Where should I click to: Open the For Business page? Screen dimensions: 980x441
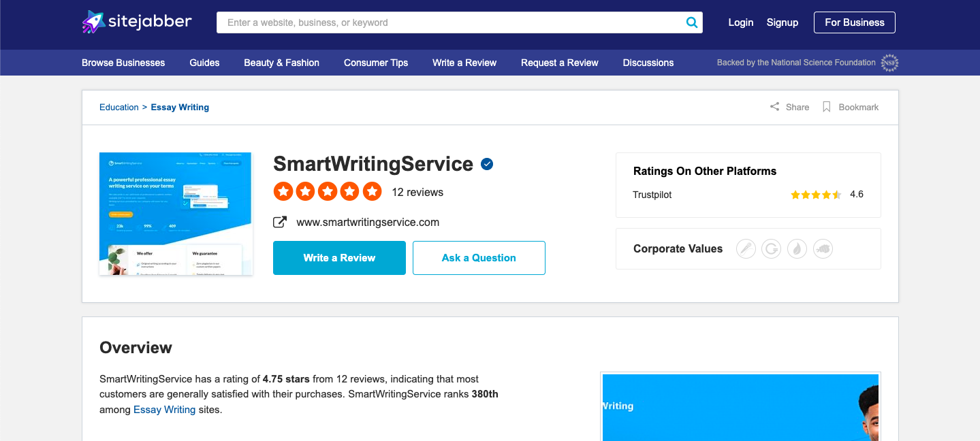click(854, 22)
